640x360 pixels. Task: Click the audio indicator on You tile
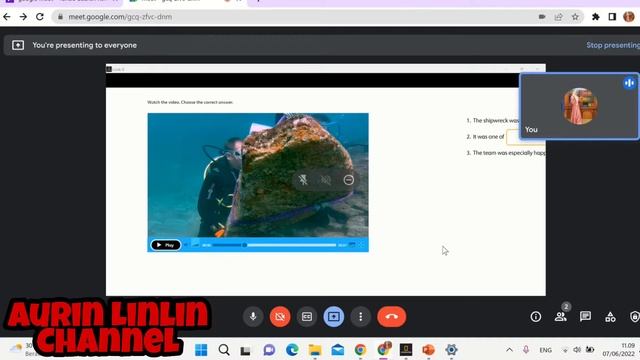tap(629, 83)
